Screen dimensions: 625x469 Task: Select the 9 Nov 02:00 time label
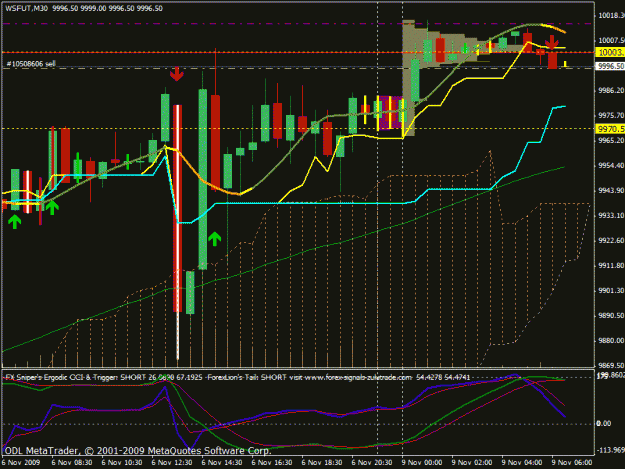[x=472, y=463]
